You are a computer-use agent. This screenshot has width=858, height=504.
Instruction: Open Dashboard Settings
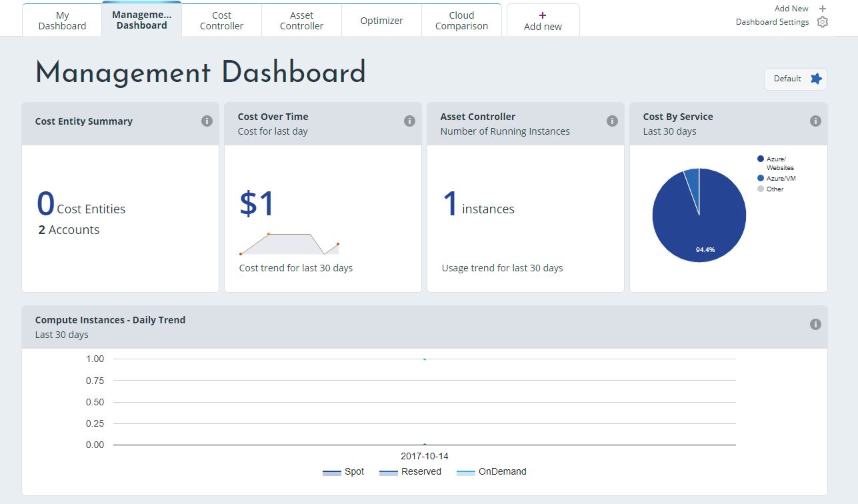[x=772, y=21]
